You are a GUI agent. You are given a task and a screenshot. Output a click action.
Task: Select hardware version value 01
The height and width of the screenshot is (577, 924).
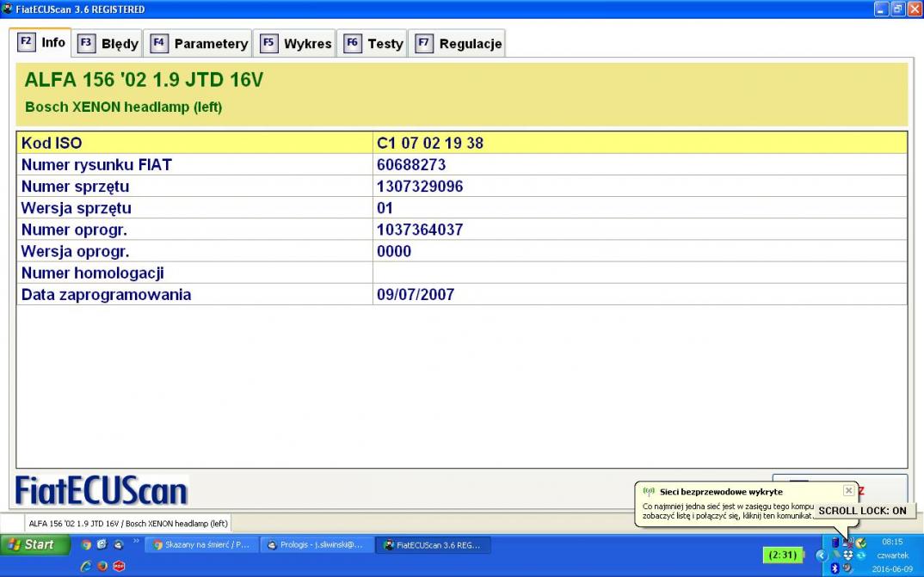tap(385, 208)
